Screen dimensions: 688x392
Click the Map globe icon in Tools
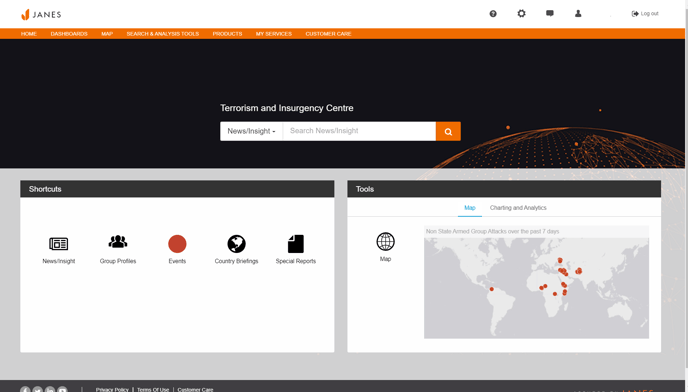coord(385,241)
